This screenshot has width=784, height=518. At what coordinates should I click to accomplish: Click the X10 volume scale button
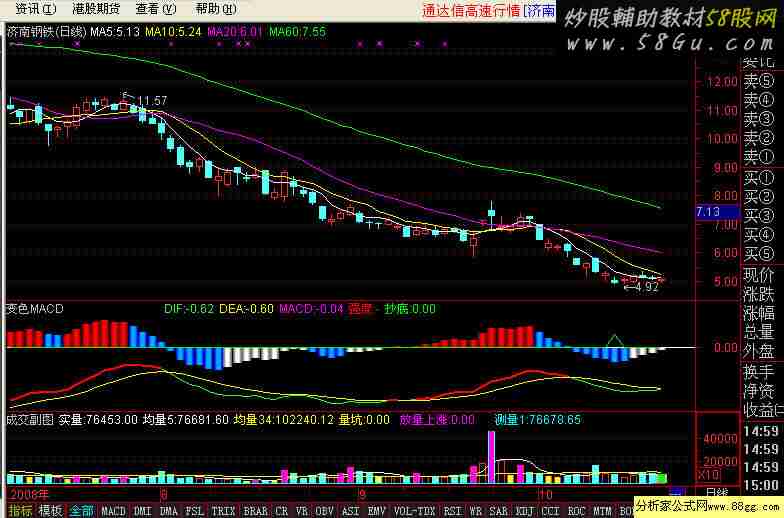click(708, 475)
